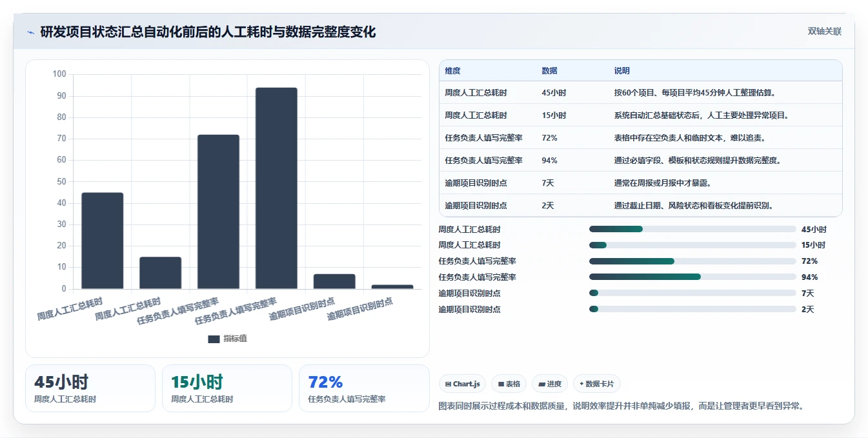868x438 pixels.
Task: Click the 说明 table column header
Action: click(622, 71)
